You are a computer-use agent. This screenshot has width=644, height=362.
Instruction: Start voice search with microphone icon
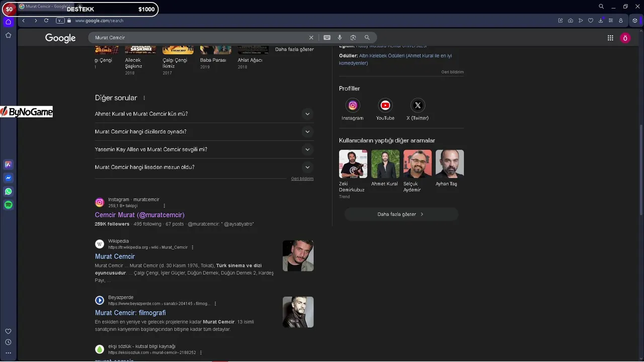pos(340,38)
